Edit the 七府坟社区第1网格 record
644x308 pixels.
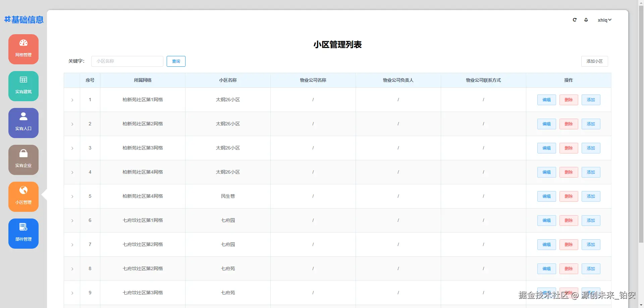tap(546, 220)
